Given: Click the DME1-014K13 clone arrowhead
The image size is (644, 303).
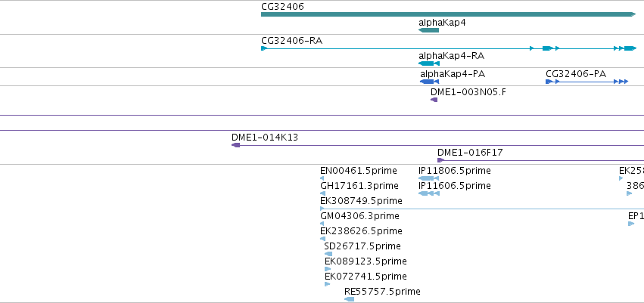Looking at the screenshot, I should point(235,144).
